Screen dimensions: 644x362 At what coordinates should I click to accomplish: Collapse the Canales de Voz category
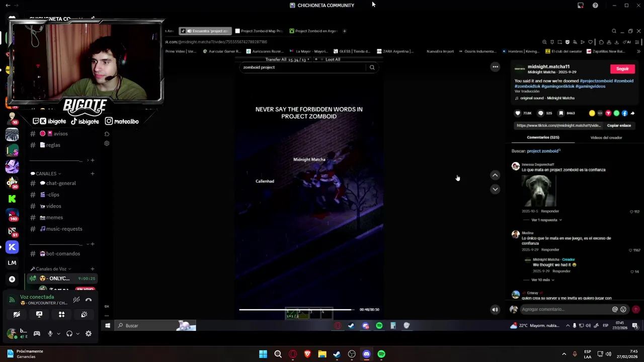[x=51, y=269]
